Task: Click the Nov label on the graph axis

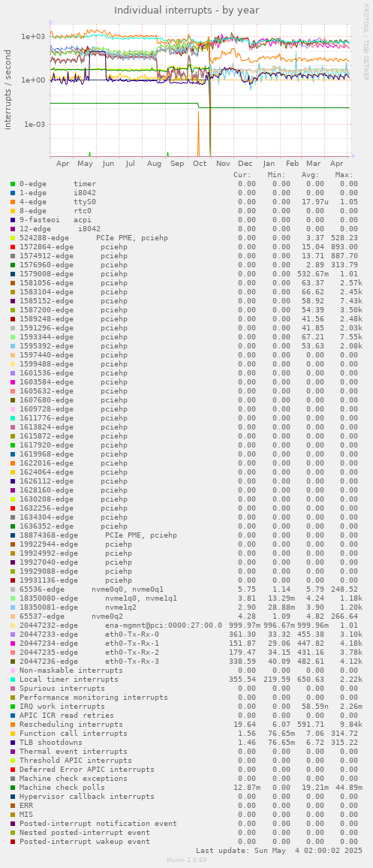Action: 224,164
